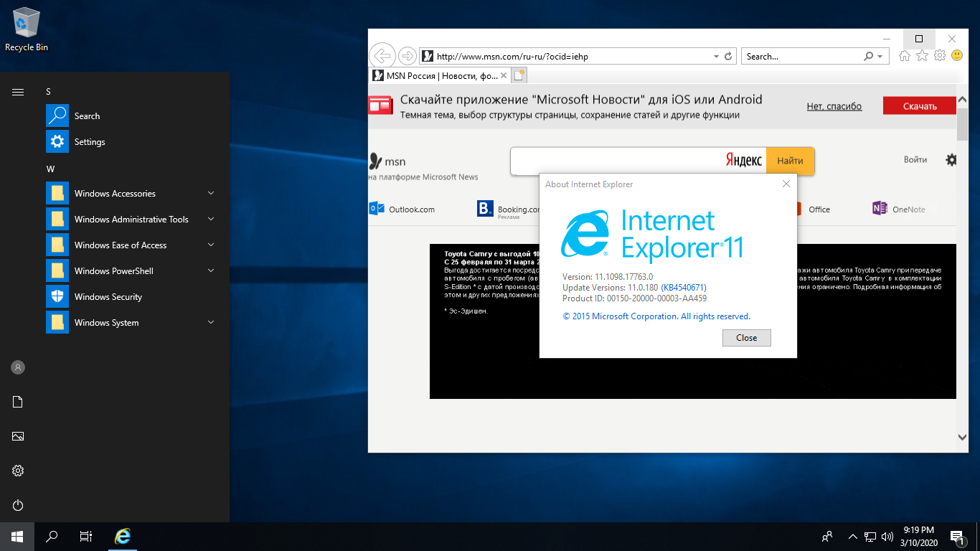The width and height of the screenshot is (980, 551).
Task: Click the W letter header in Start menu
Action: 50,169
